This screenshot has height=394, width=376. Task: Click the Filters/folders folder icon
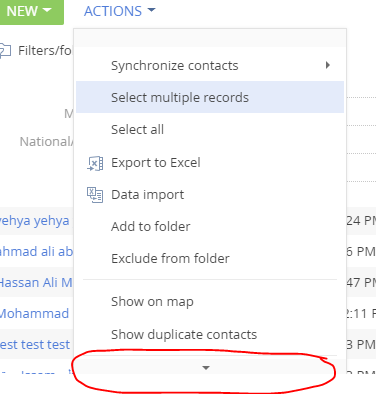[x=5, y=51]
